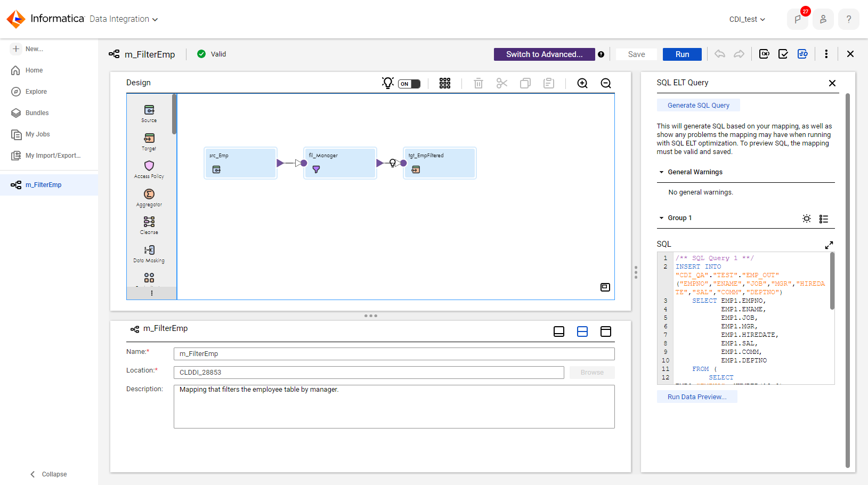Click the paste clipboard icon
The height and width of the screenshot is (485, 868).
pyautogui.click(x=549, y=83)
